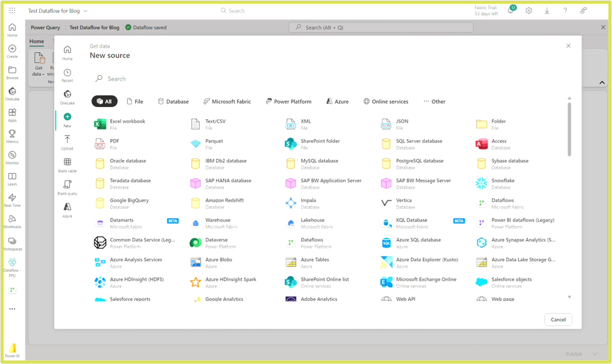Open the app launcher waffle icon

12,10
